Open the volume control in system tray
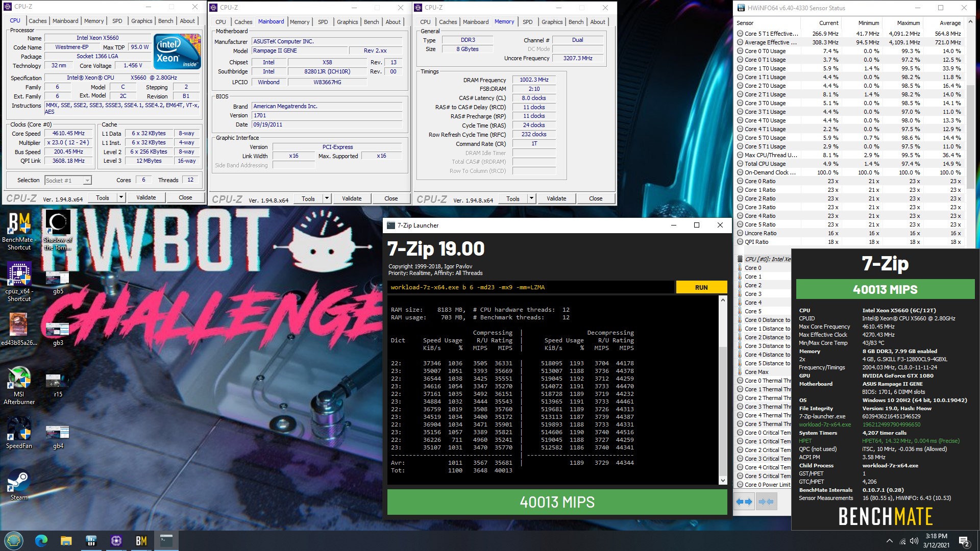The height and width of the screenshot is (551, 980). [914, 541]
